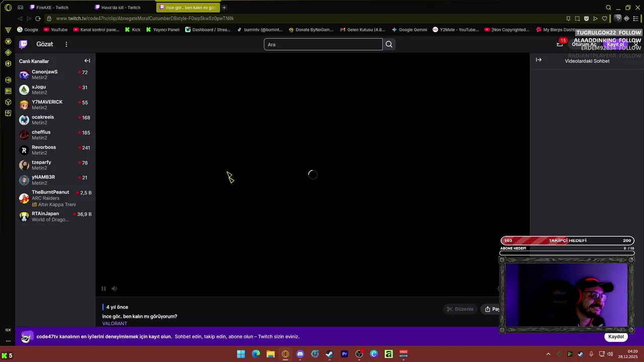
Task: Add page to bookmarks heart icon
Action: (604, 19)
